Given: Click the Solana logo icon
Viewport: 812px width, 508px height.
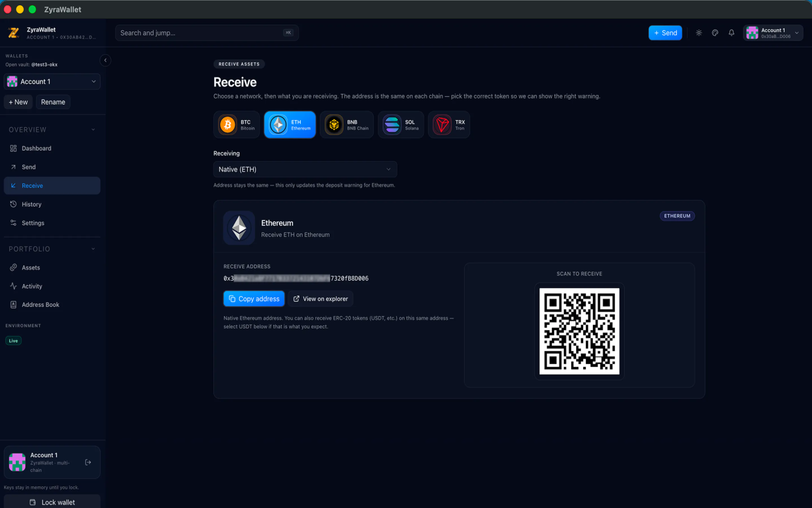Looking at the screenshot, I should point(392,125).
